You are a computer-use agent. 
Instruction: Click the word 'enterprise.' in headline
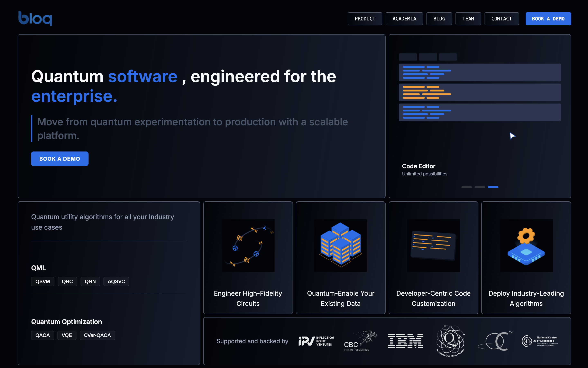click(x=74, y=96)
